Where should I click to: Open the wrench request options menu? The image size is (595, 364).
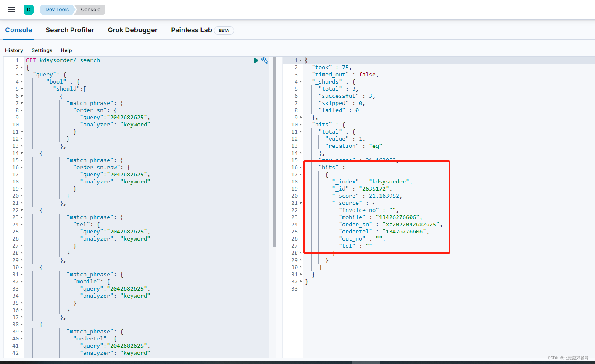[265, 60]
